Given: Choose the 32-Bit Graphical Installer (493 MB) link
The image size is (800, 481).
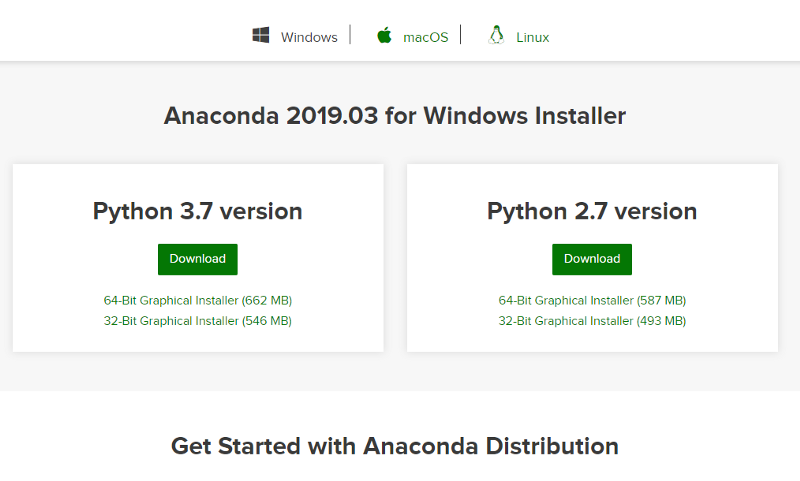Looking at the screenshot, I should [x=592, y=321].
